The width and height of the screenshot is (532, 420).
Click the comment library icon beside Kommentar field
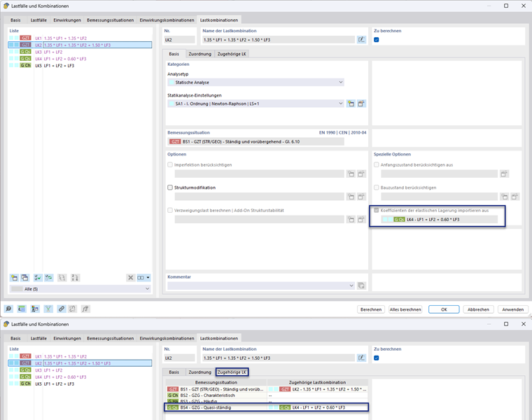361,286
